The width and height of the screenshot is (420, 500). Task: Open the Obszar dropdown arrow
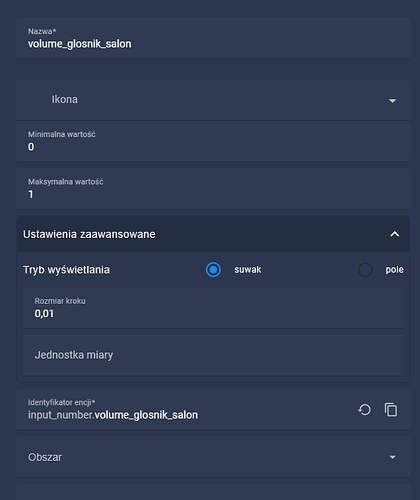[392, 457]
